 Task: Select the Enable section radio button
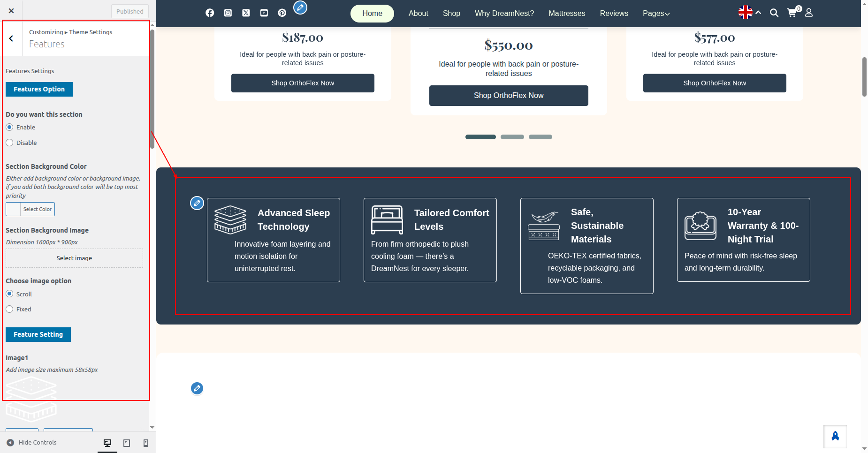coord(9,127)
